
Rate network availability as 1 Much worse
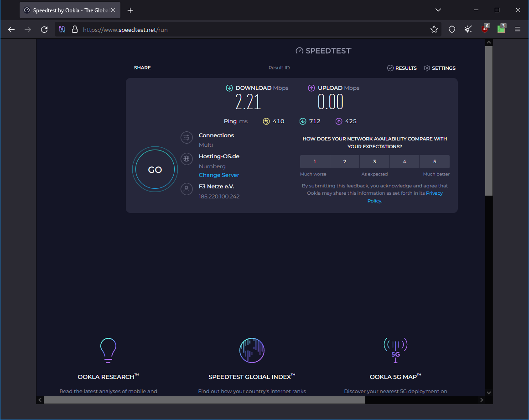(315, 161)
